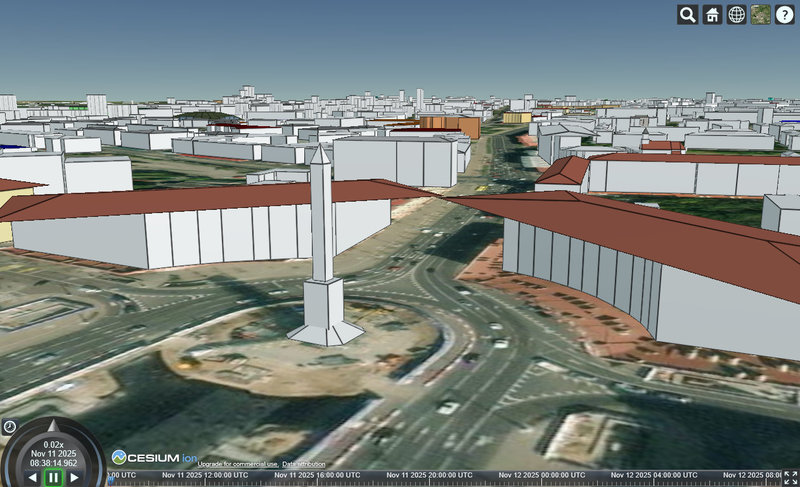This screenshot has height=487, width=800.
Task: Open navigation help question mark
Action: pyautogui.click(x=785, y=15)
